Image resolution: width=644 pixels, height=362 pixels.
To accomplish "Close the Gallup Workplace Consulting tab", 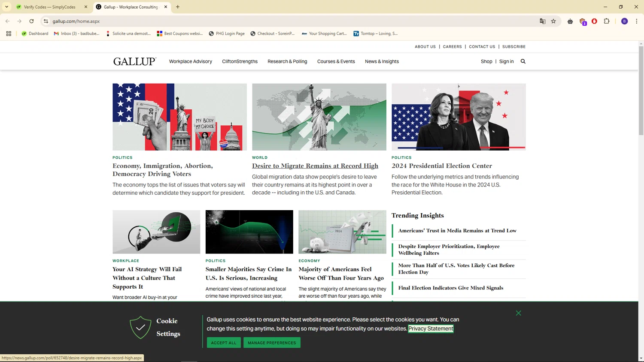I will pyautogui.click(x=166, y=7).
